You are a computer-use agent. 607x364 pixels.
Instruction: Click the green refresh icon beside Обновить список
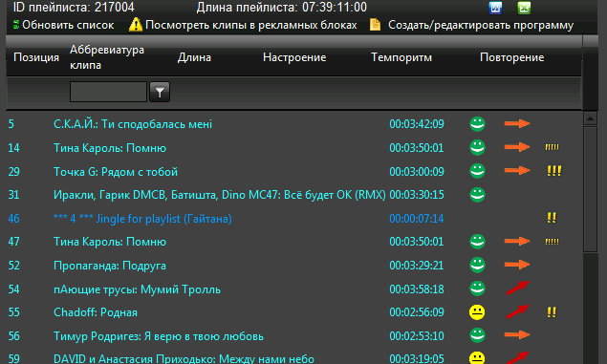pos(16,25)
